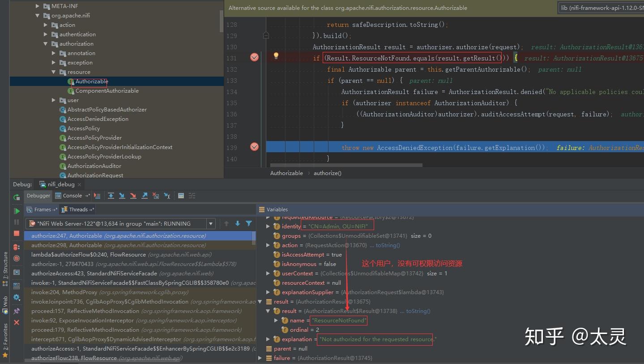Open the Evaluate Expression calculator icon
644x364 pixels.
click(181, 196)
